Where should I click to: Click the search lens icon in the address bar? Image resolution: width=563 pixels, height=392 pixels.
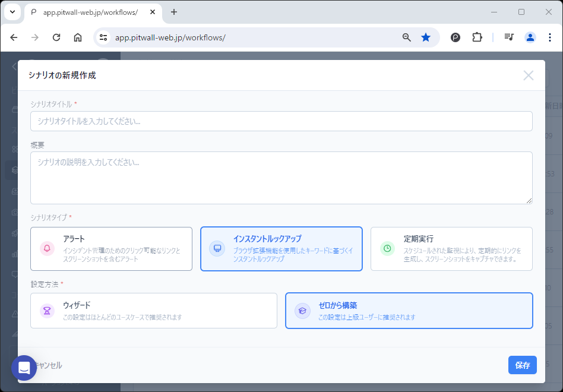point(406,37)
